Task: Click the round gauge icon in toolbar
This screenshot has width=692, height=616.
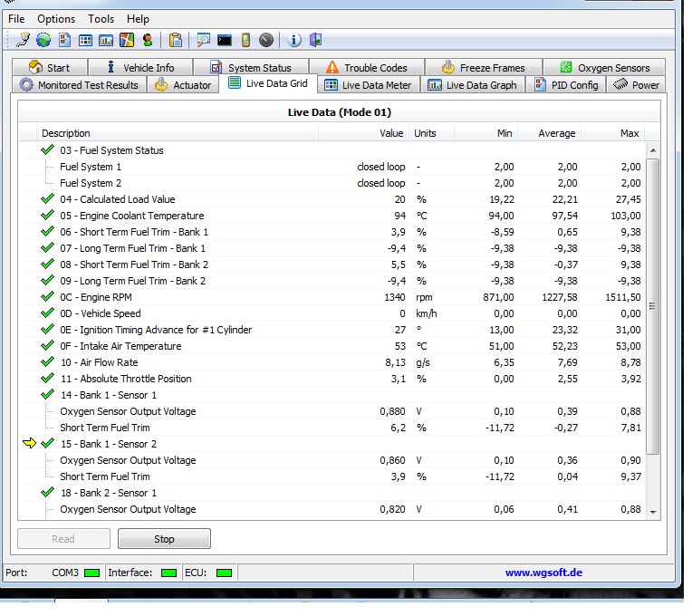Action: [x=266, y=40]
